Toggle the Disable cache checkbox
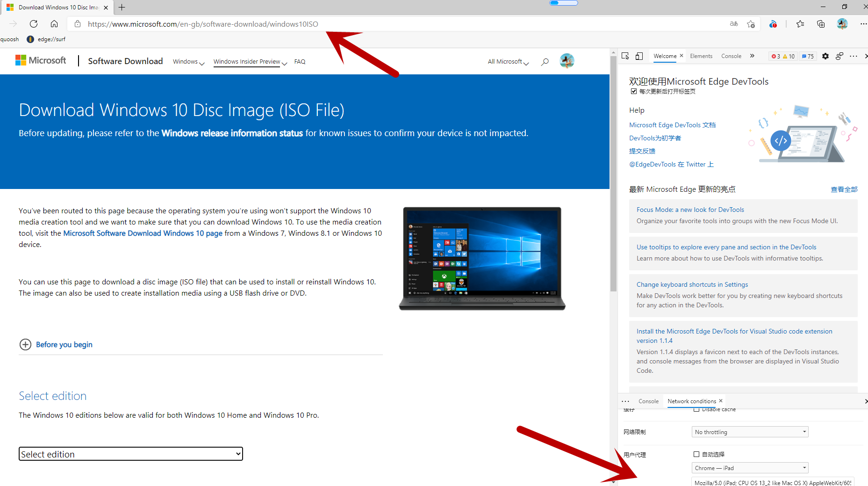Image resolution: width=868 pixels, height=486 pixels. pyautogui.click(x=696, y=409)
